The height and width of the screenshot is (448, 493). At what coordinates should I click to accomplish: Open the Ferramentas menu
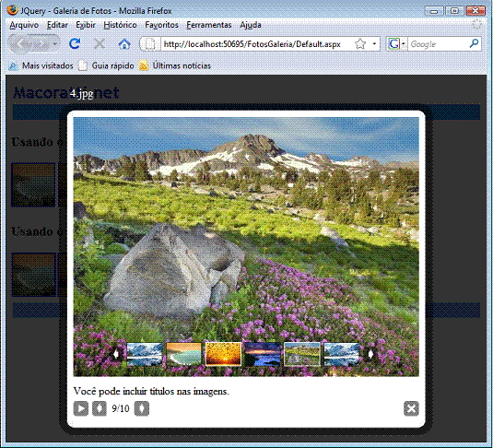209,25
